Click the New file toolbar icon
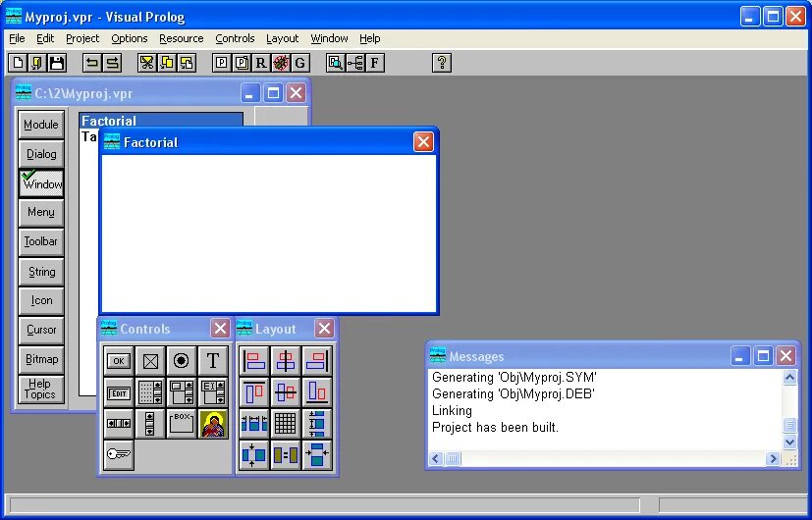 click(x=18, y=63)
